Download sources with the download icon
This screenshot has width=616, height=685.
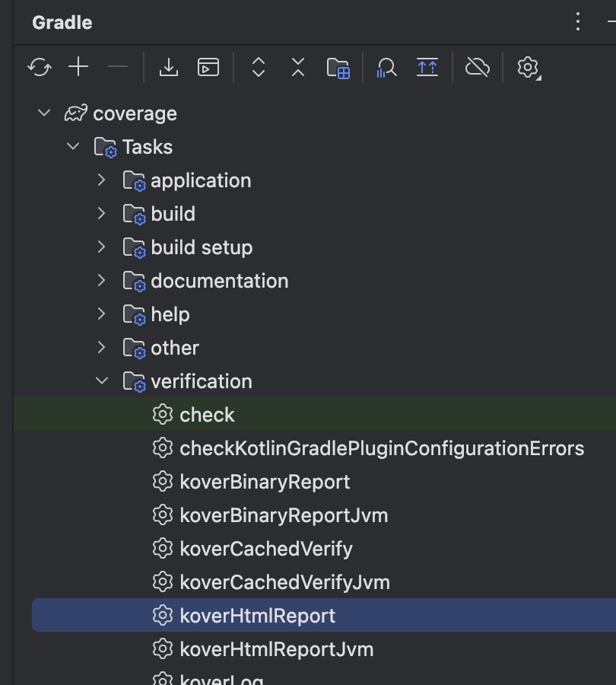tap(169, 67)
